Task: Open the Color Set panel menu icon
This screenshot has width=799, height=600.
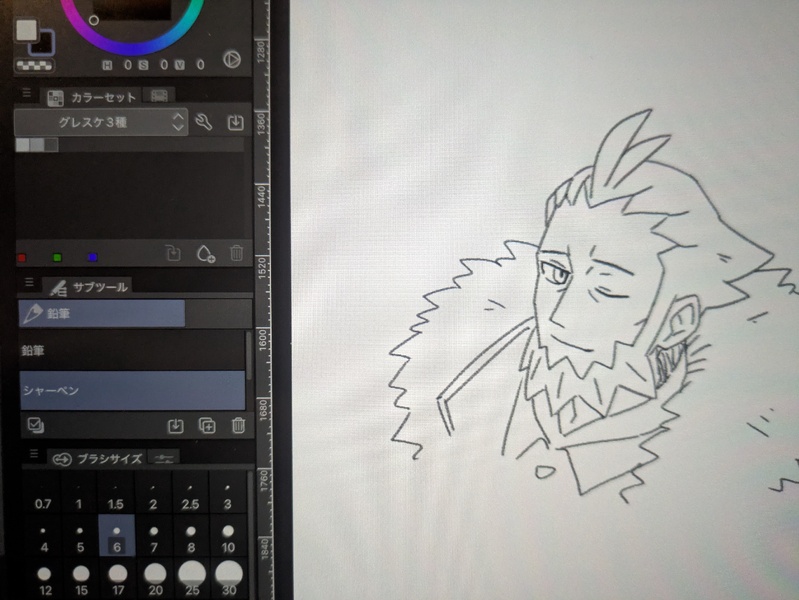Action: [26, 93]
